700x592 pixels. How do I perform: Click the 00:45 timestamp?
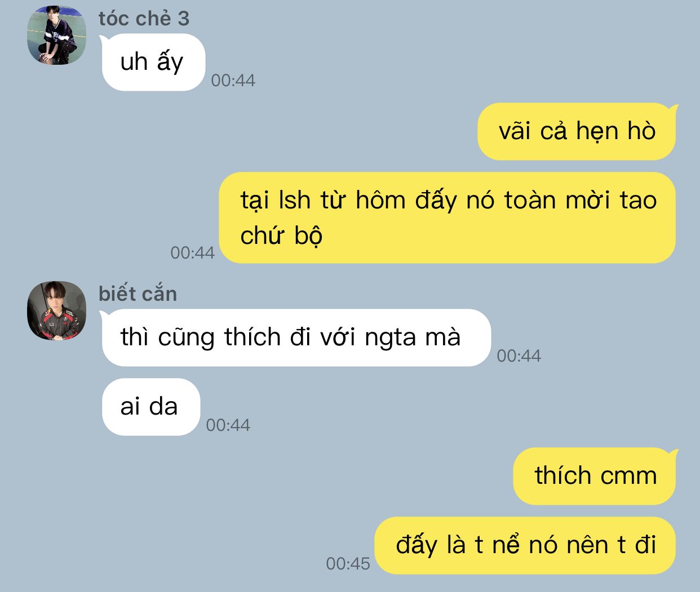click(348, 563)
